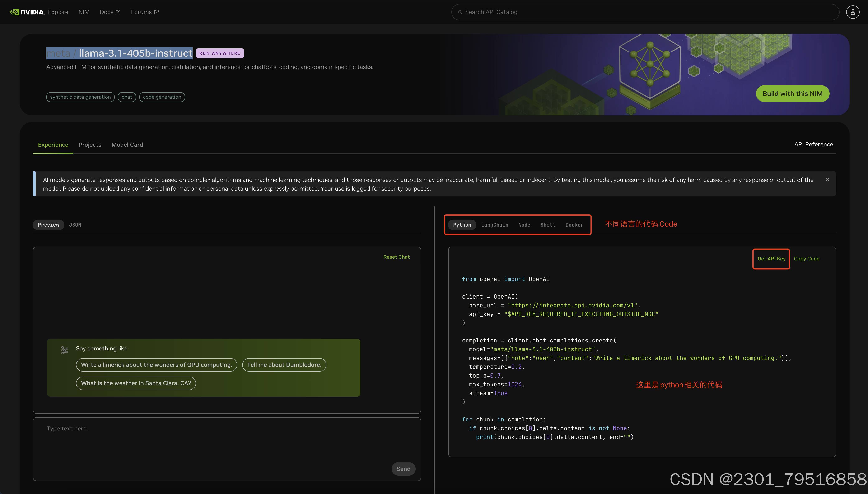Image resolution: width=868 pixels, height=494 pixels.
Task: Open the API Reference link
Action: click(x=813, y=145)
